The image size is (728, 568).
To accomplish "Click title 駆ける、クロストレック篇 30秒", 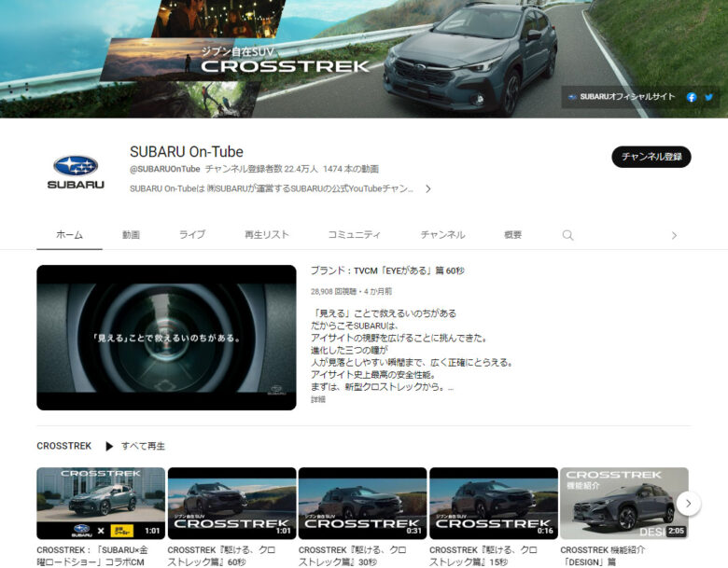I will point(353,556).
